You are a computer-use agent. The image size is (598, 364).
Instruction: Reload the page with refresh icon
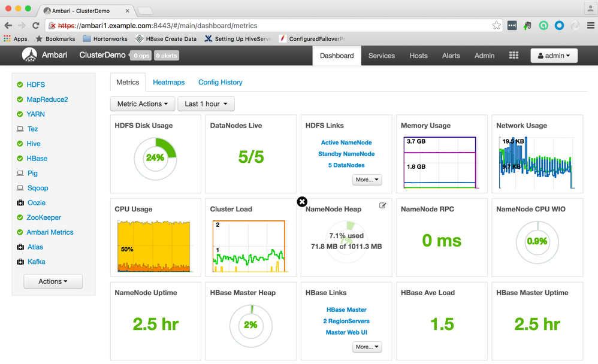tap(36, 26)
